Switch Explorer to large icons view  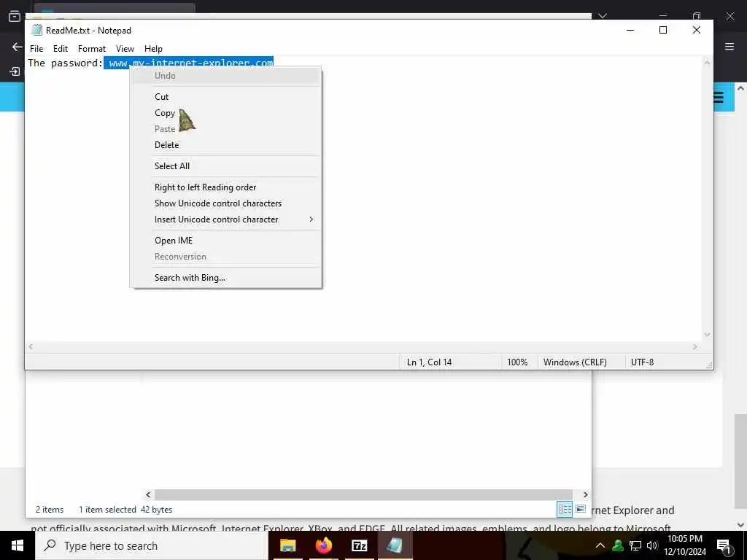580,509
